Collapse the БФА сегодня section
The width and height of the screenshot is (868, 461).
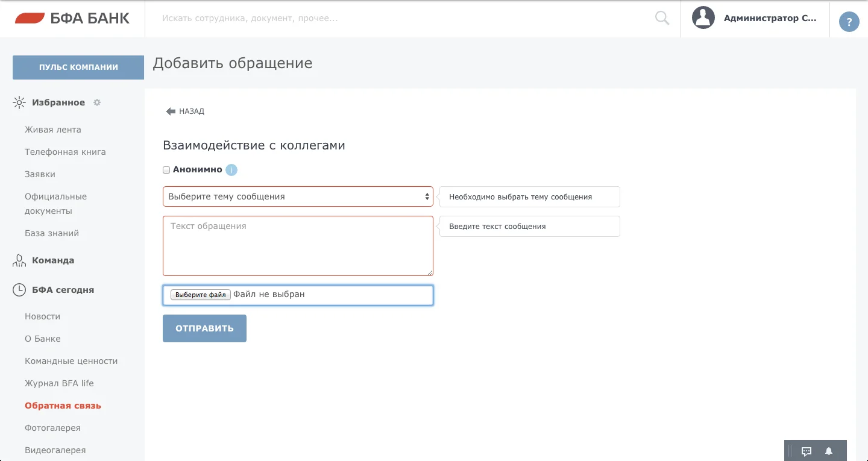63,290
